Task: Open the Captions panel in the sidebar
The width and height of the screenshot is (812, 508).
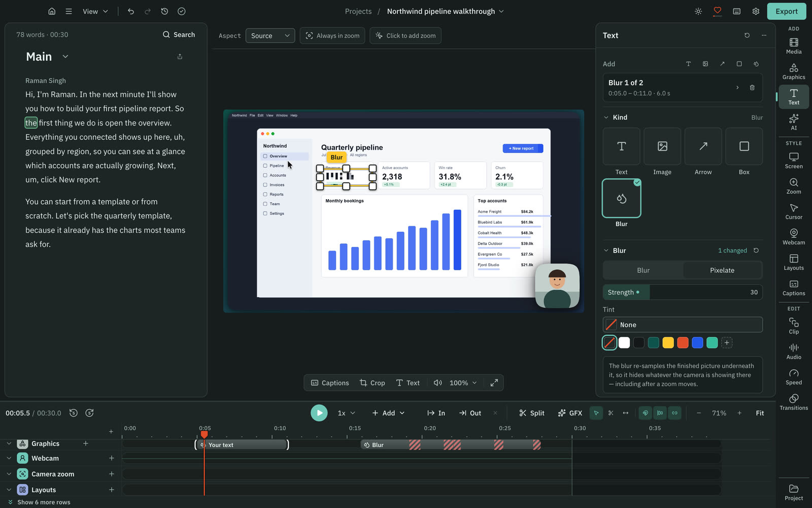Action: coord(794,288)
